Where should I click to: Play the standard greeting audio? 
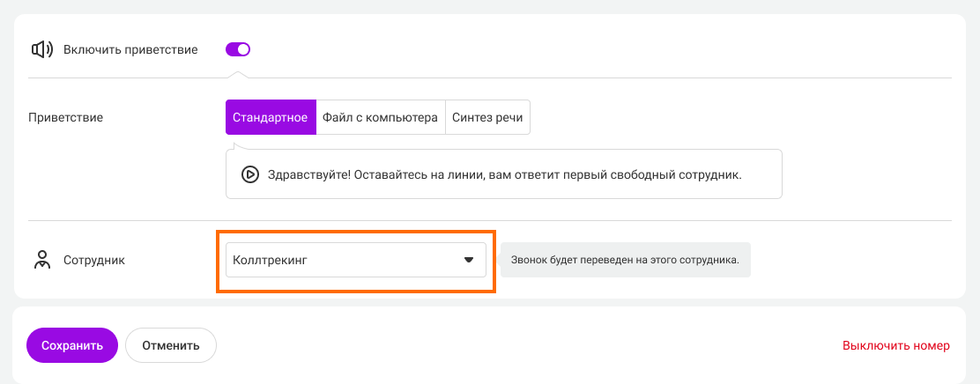click(249, 174)
